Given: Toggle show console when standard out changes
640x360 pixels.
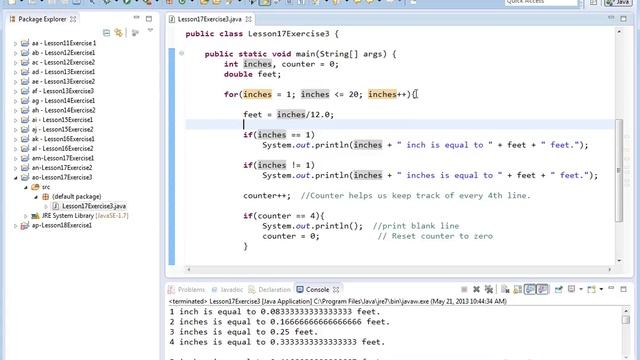Looking at the screenshot, I should (530, 289).
